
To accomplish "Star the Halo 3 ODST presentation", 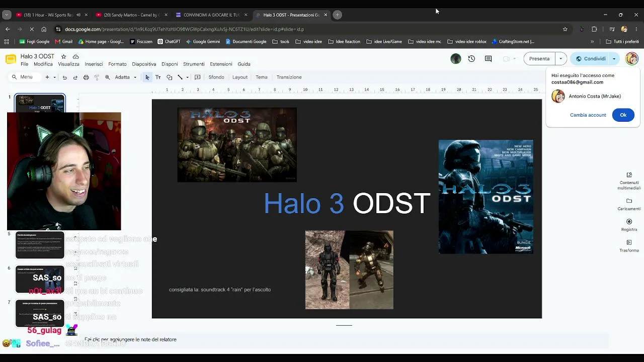I will pos(63,56).
